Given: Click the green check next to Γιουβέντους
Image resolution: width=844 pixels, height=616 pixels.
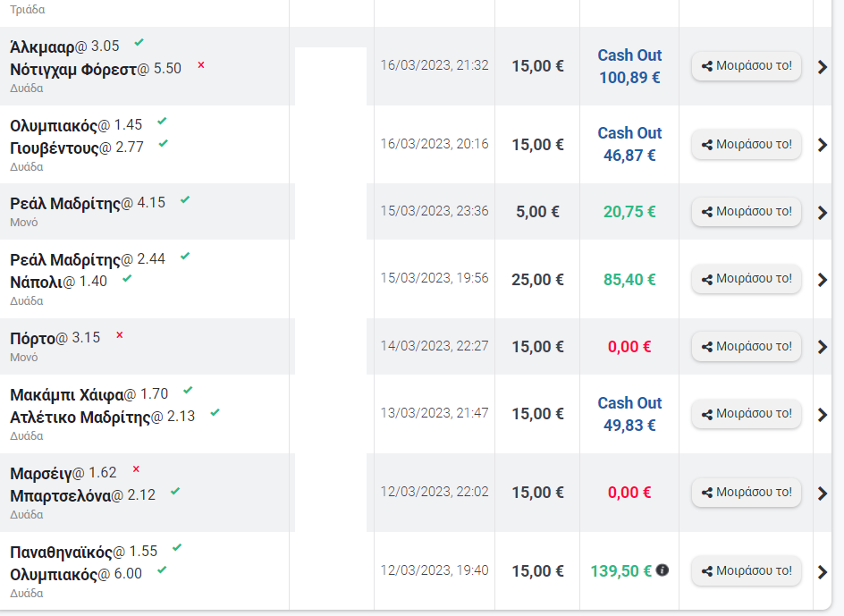Looking at the screenshot, I should click(x=164, y=143).
